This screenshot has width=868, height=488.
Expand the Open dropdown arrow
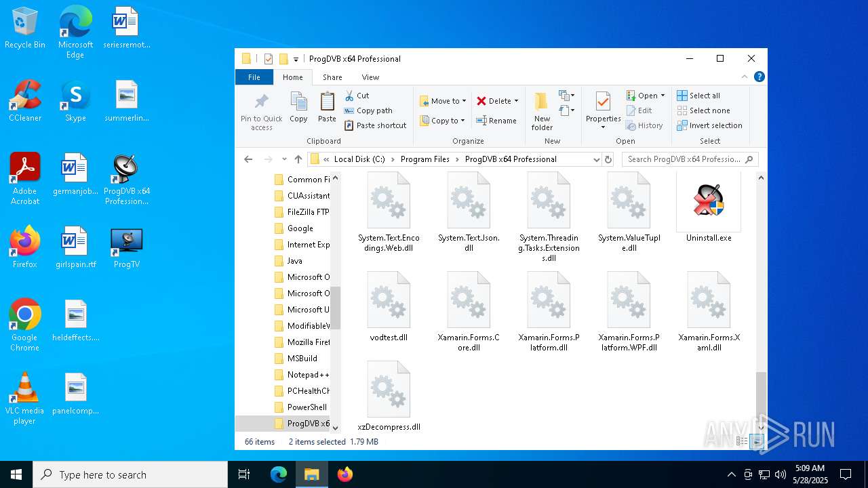click(x=663, y=96)
